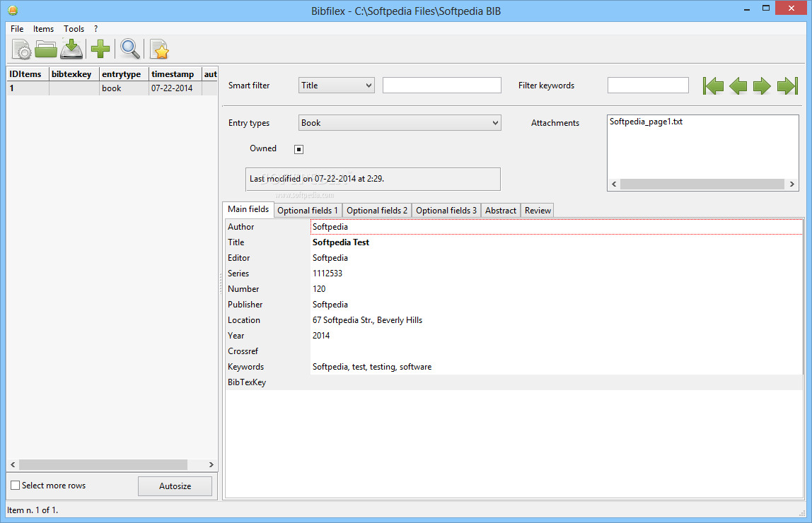Viewport: 812px width, 523px height.
Task: Sort by entrytype column header
Action: (124, 74)
